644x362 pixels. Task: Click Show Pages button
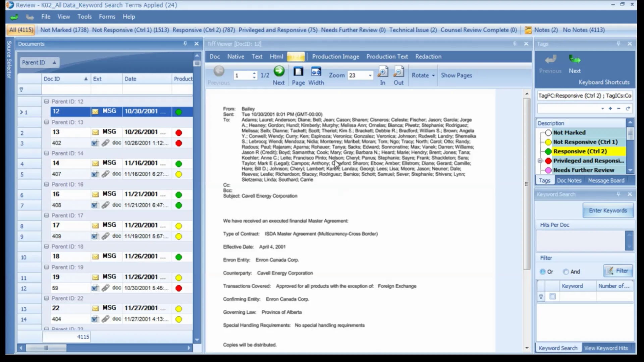click(x=456, y=75)
